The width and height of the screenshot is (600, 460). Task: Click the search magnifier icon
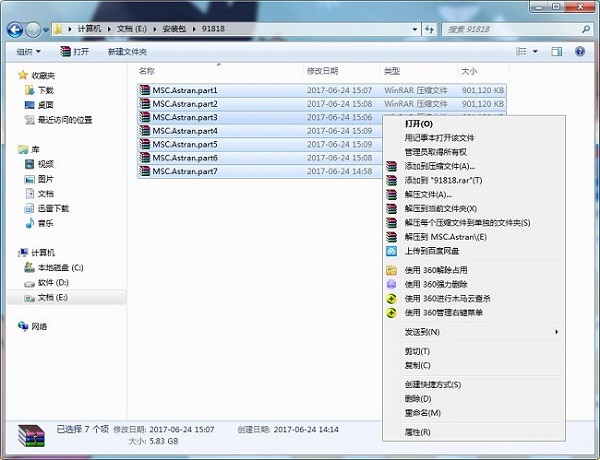click(585, 29)
